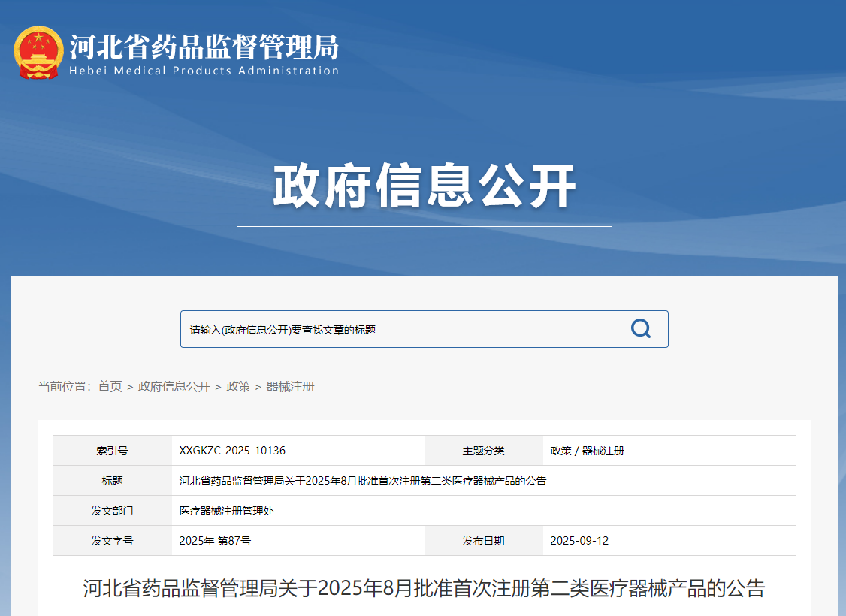Click the magnifier search icon
The image size is (846, 616).
click(x=640, y=329)
